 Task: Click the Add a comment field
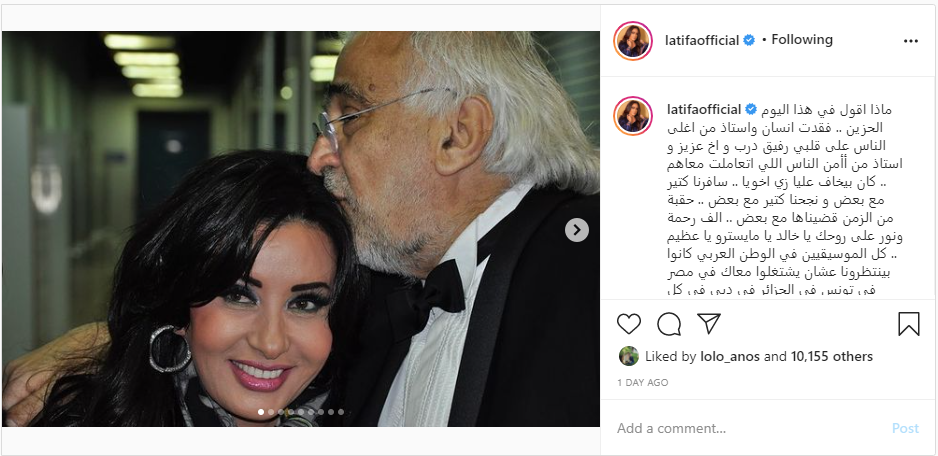[x=748, y=428]
